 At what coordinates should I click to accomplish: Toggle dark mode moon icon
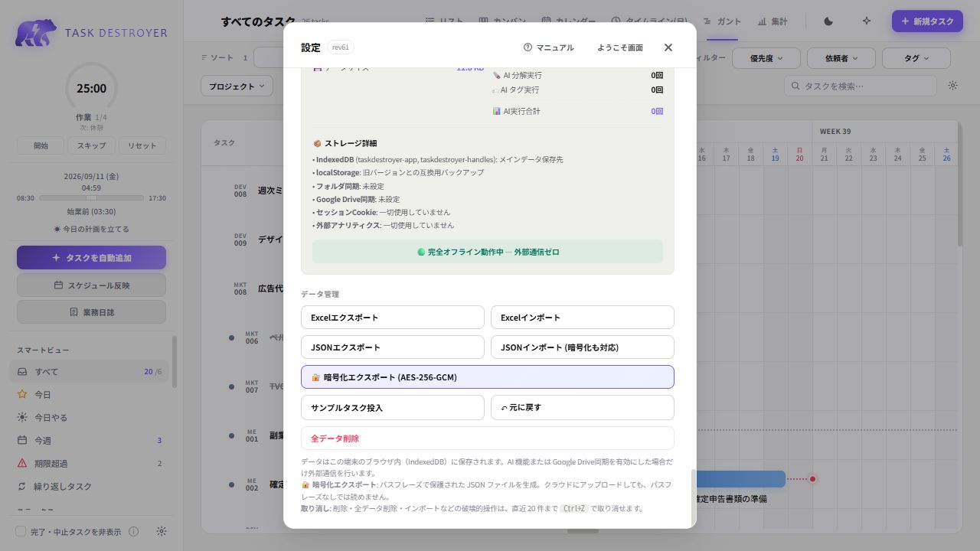point(828,21)
